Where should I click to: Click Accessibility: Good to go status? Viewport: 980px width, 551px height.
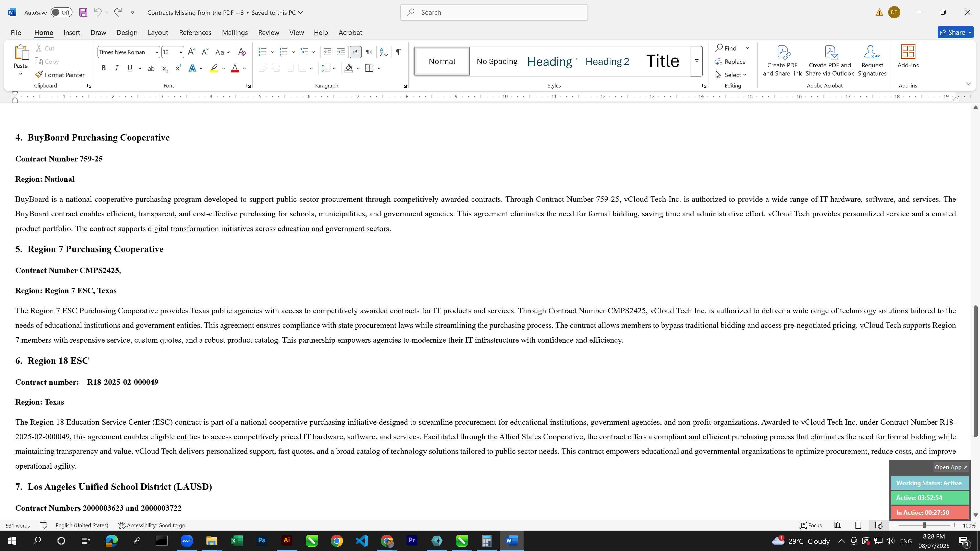point(152,525)
